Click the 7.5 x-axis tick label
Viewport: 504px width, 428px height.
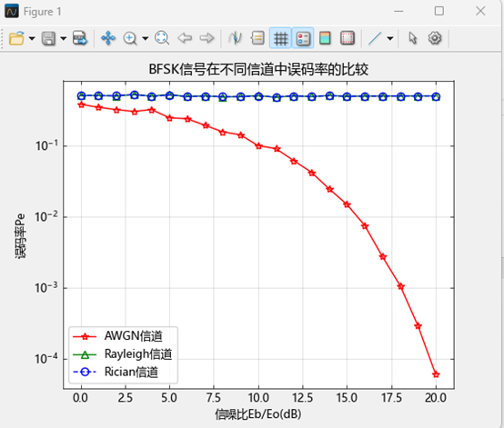pyautogui.click(x=214, y=398)
